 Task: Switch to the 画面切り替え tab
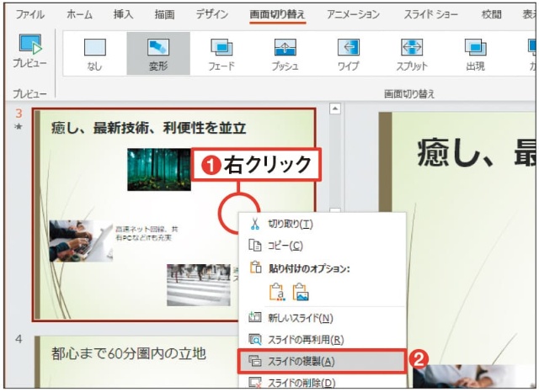point(277,14)
